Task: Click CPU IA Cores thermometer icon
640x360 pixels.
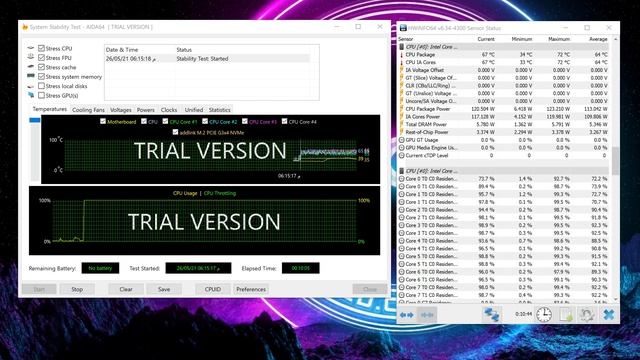Action: (x=402, y=62)
